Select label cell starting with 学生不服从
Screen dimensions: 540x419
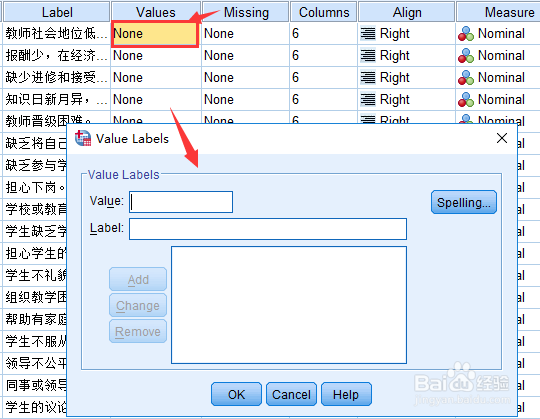pos(35,342)
